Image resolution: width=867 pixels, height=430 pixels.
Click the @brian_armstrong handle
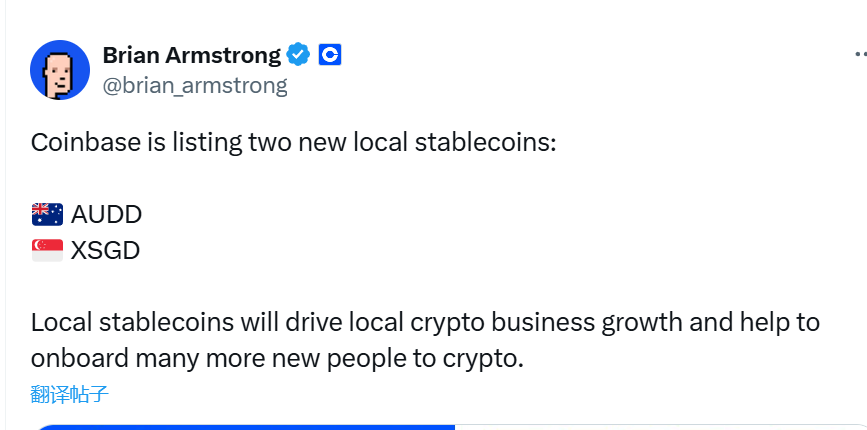[x=195, y=85]
